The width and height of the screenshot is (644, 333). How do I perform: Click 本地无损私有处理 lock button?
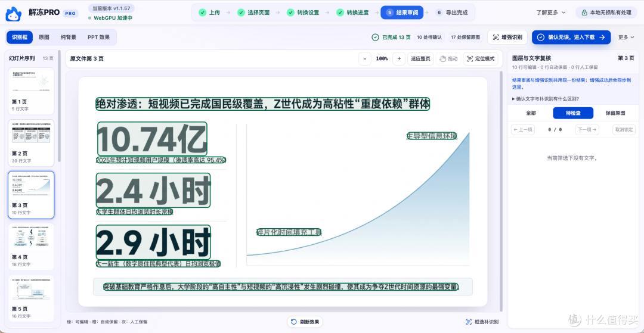click(x=606, y=13)
